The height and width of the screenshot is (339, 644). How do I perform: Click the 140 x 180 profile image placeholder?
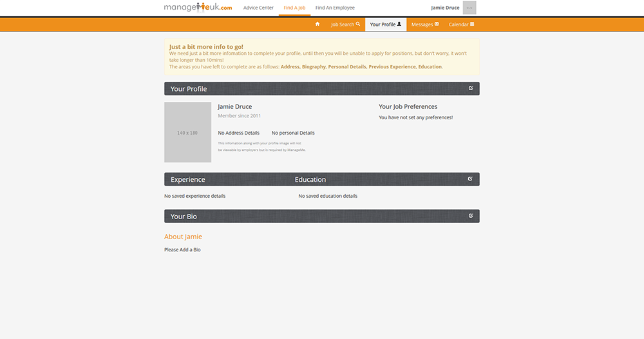(187, 132)
